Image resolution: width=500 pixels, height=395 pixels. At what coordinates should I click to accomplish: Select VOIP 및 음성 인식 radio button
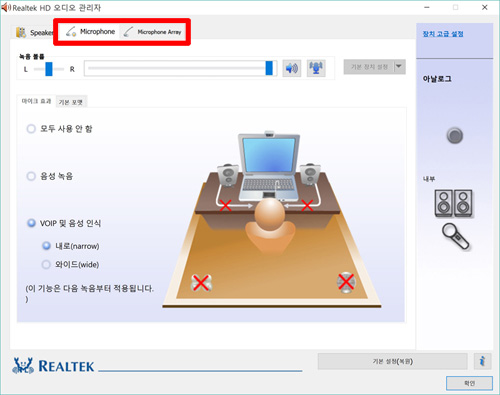31,223
